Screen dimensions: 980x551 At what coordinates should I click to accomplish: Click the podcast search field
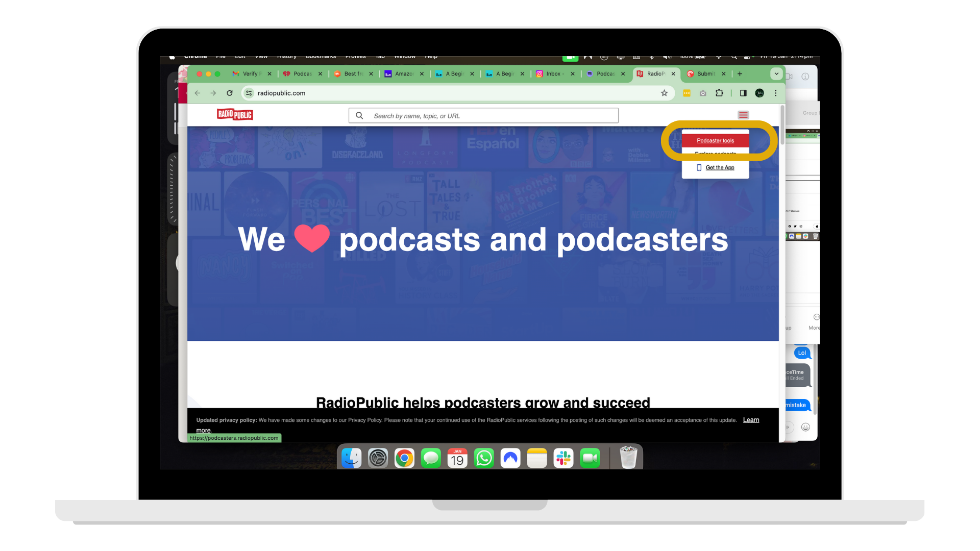483,116
